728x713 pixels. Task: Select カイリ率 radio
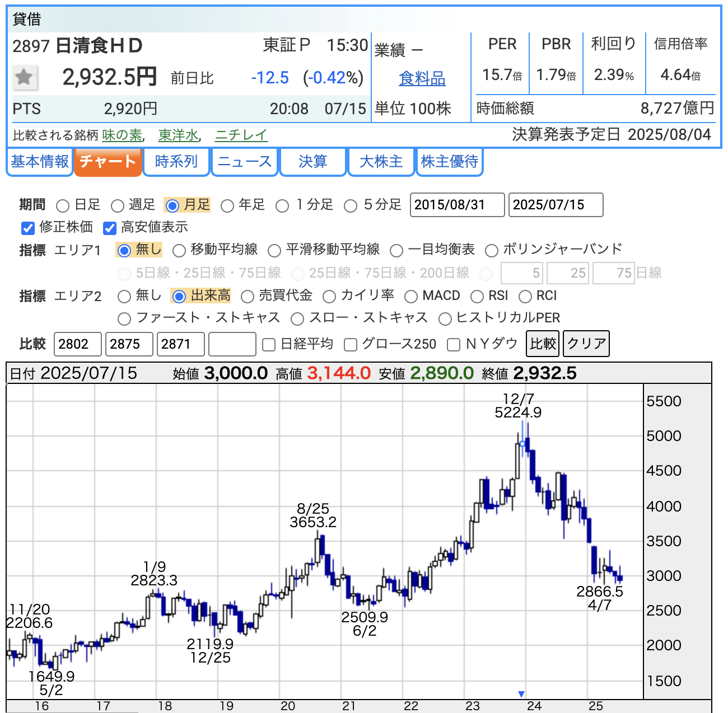pos(329,296)
